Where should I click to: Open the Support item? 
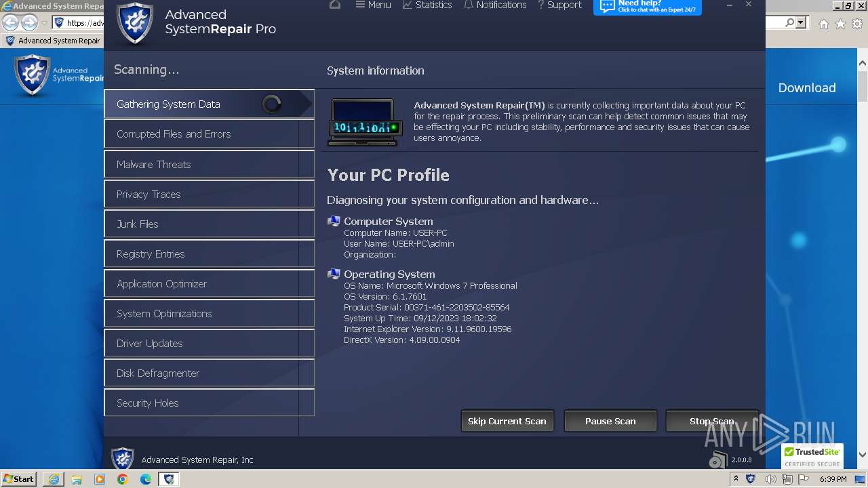point(559,5)
